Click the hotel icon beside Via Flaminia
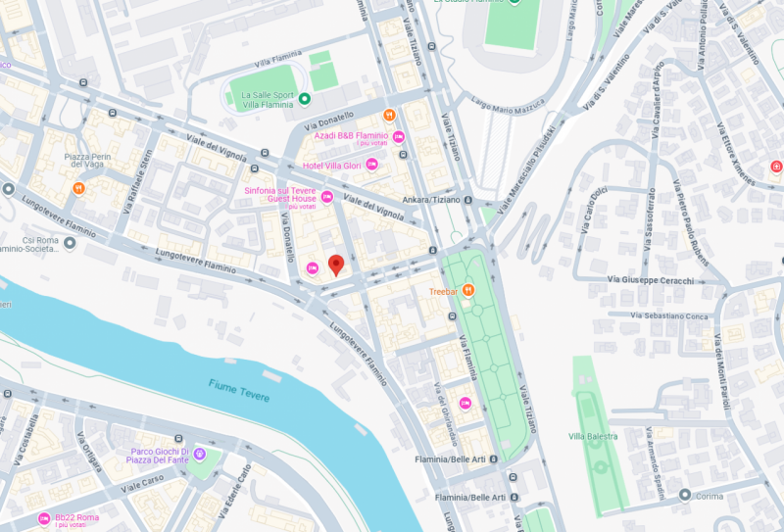The height and width of the screenshot is (532, 784). click(465, 403)
